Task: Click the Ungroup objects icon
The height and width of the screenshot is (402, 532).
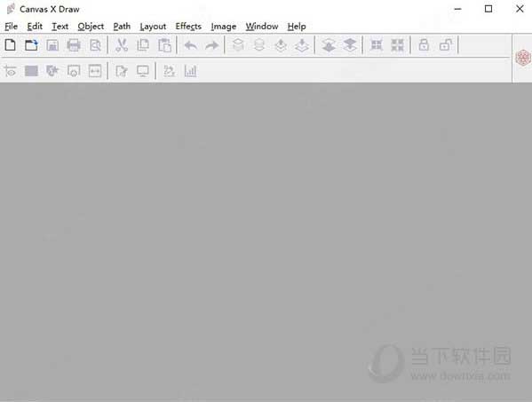Action: [x=397, y=45]
